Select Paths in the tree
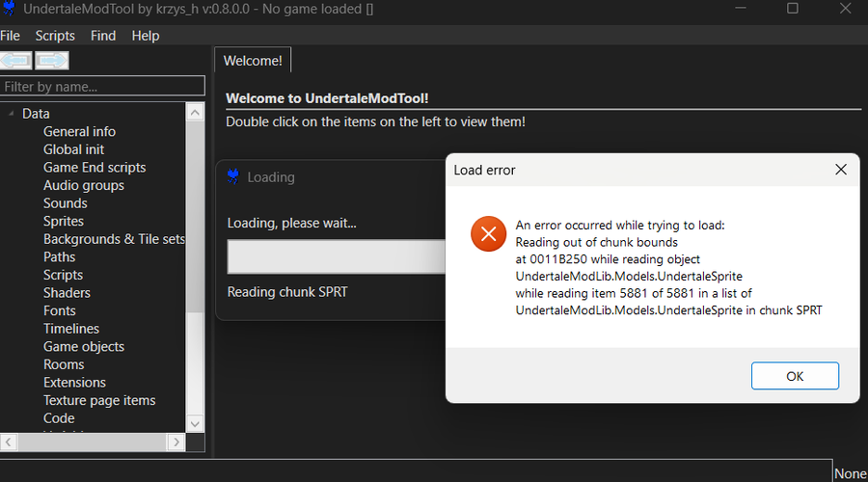868x482 pixels. tap(59, 256)
